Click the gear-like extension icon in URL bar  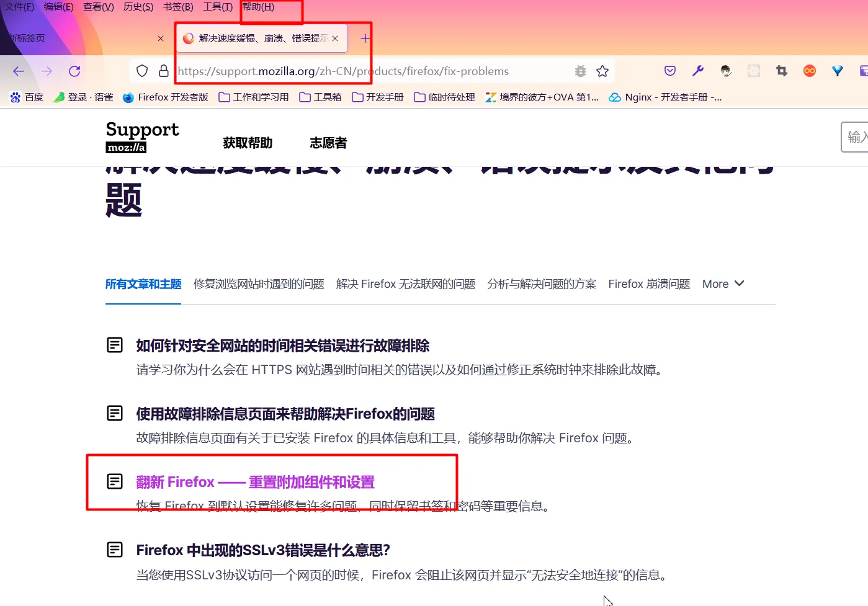(x=581, y=71)
